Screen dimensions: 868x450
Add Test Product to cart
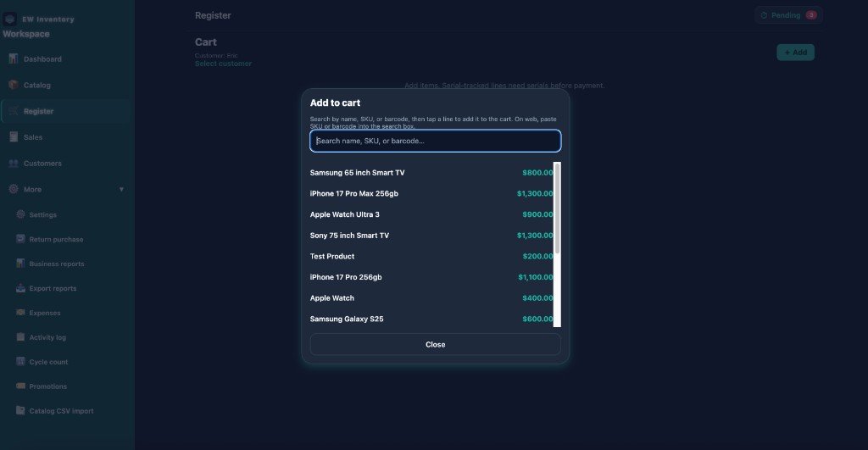click(x=431, y=256)
